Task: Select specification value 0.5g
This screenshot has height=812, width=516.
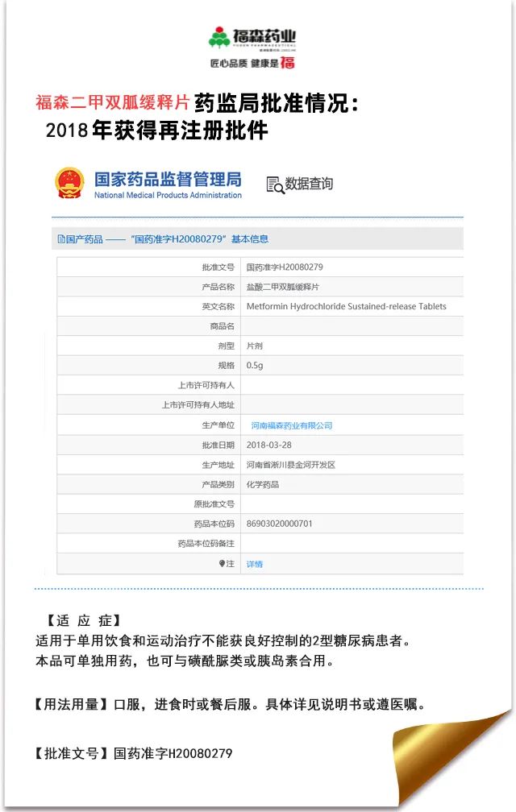Action: 255,366
